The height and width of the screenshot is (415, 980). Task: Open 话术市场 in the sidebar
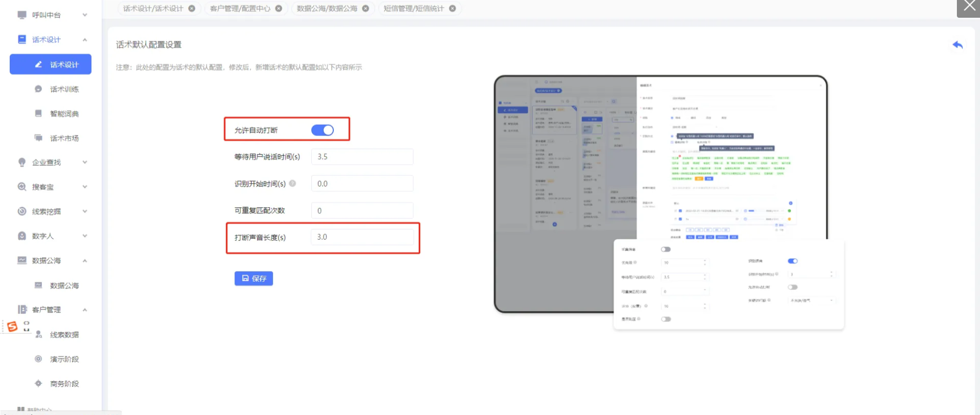pyautogui.click(x=64, y=138)
